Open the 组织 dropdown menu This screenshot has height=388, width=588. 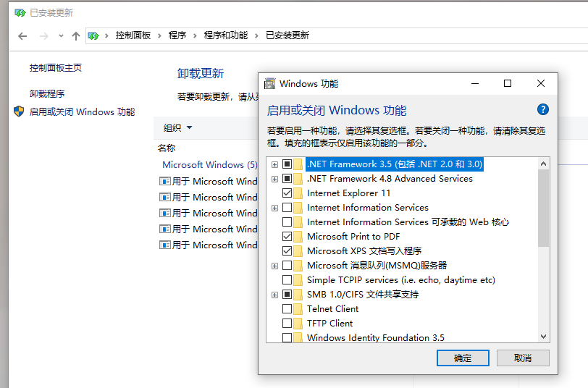pyautogui.click(x=177, y=128)
